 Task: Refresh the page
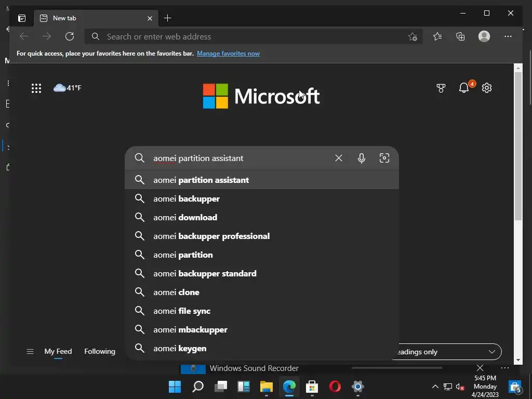click(70, 36)
